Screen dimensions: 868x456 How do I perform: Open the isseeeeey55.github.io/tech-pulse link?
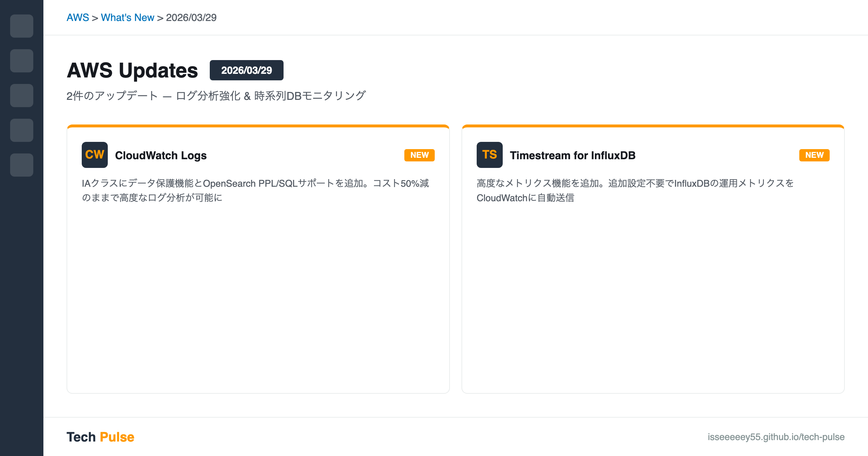click(776, 437)
